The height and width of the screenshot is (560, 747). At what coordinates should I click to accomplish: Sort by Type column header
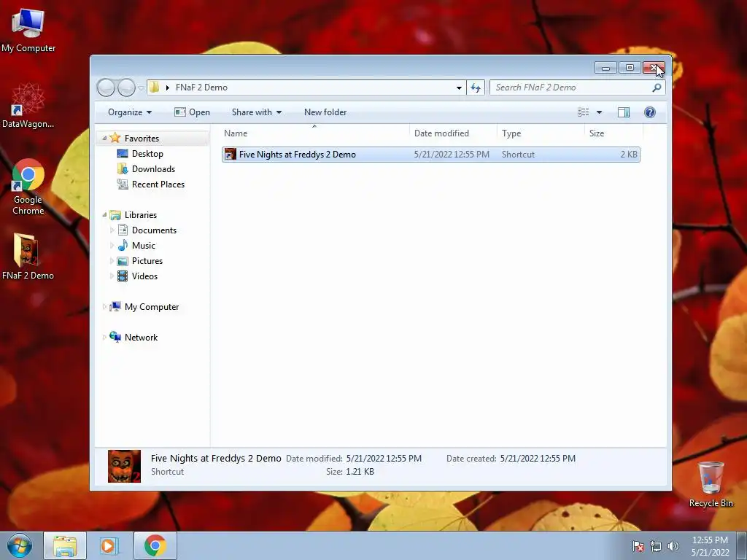click(x=541, y=133)
